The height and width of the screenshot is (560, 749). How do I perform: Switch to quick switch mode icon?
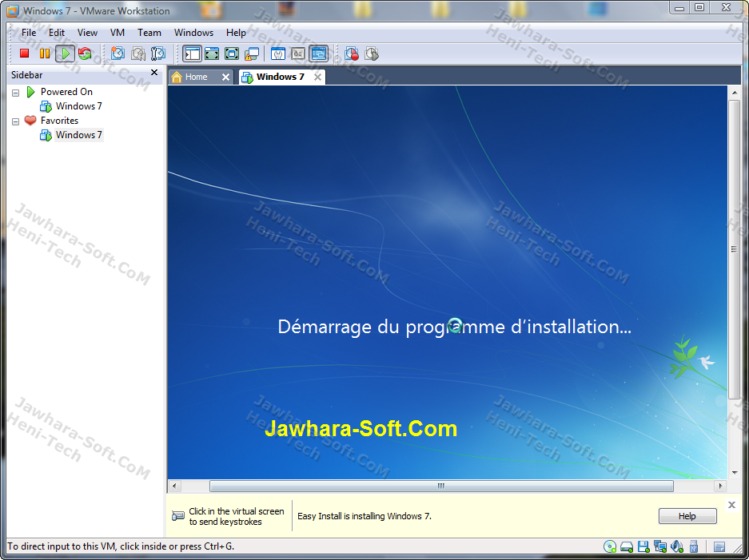click(x=212, y=54)
